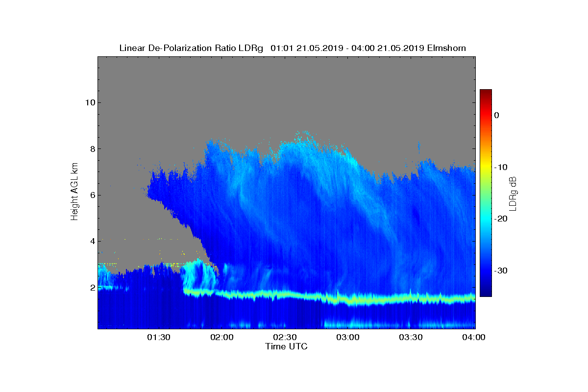Click the height tick label 4

[92, 241]
